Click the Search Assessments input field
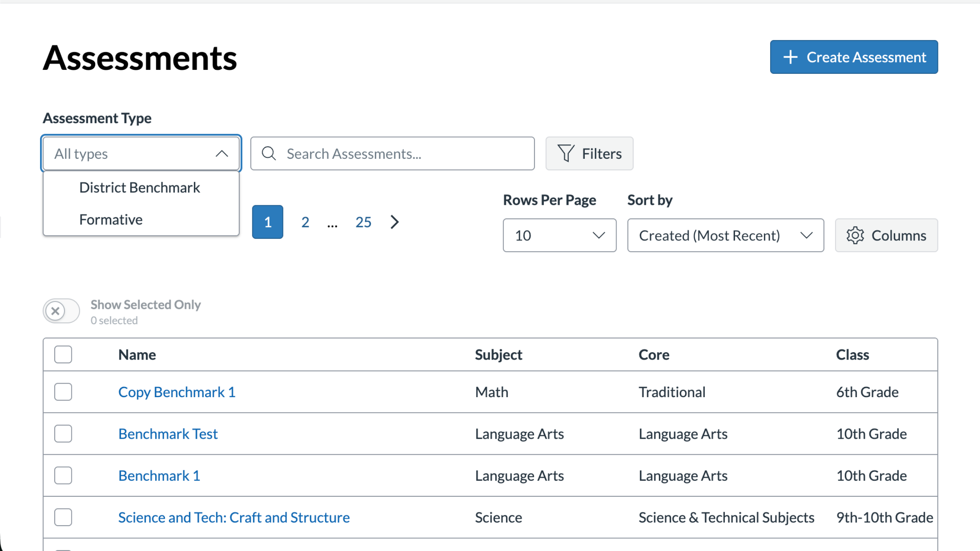 (x=392, y=153)
